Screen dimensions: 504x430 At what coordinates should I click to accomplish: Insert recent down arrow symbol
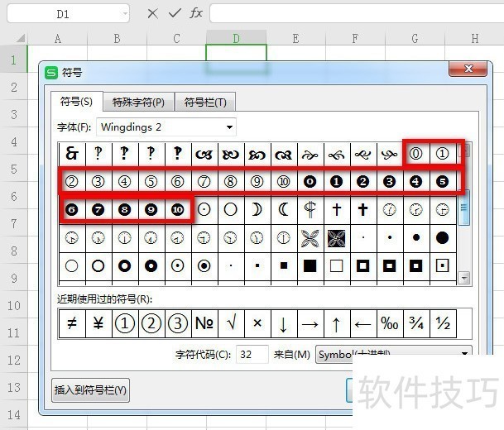tap(283, 323)
